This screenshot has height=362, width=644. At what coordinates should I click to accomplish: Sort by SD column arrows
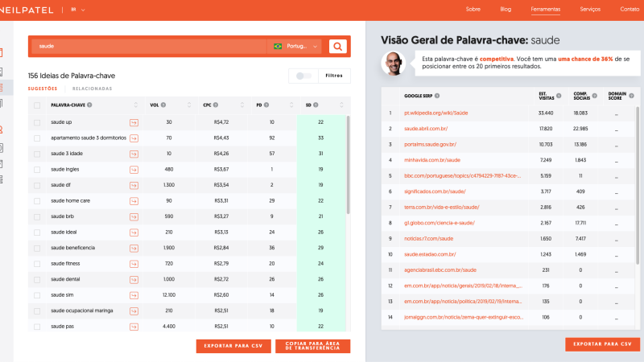(341, 105)
